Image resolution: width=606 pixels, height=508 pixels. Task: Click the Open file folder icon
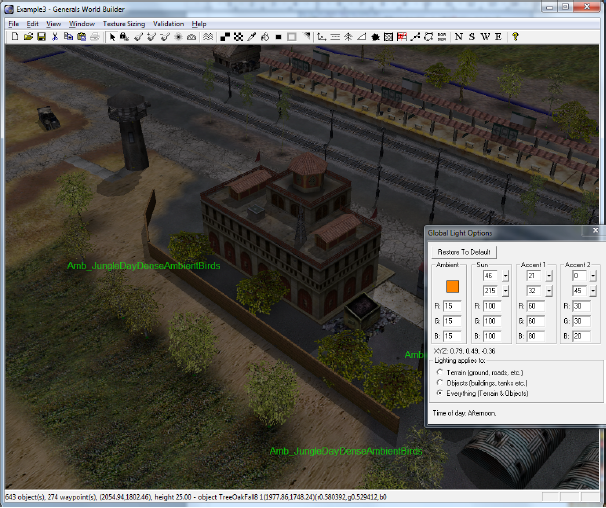click(28, 36)
